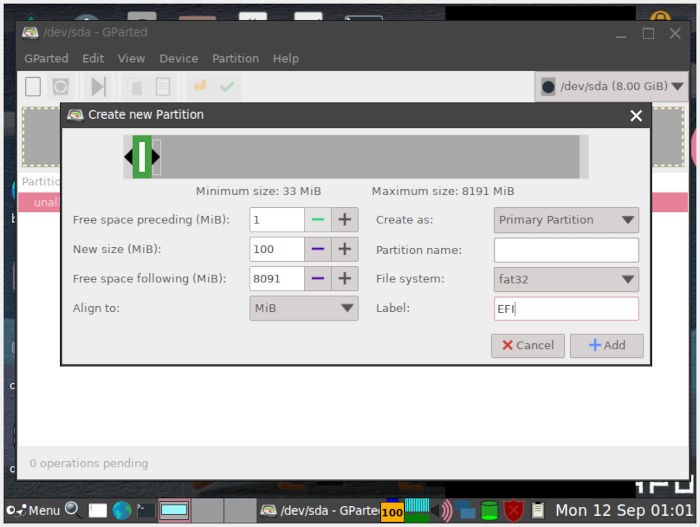Screen dimensions: 700x527
Task: Increase free space preceding value
Action: [344, 219]
